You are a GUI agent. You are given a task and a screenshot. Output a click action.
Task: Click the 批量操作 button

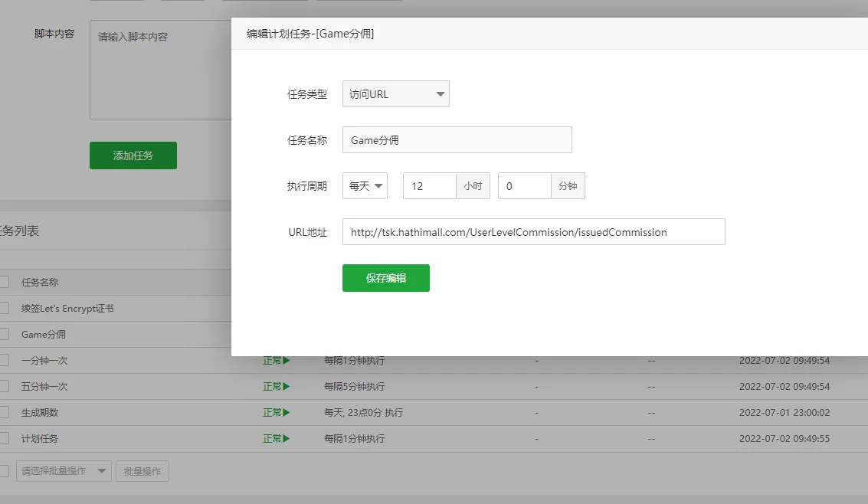click(x=142, y=471)
